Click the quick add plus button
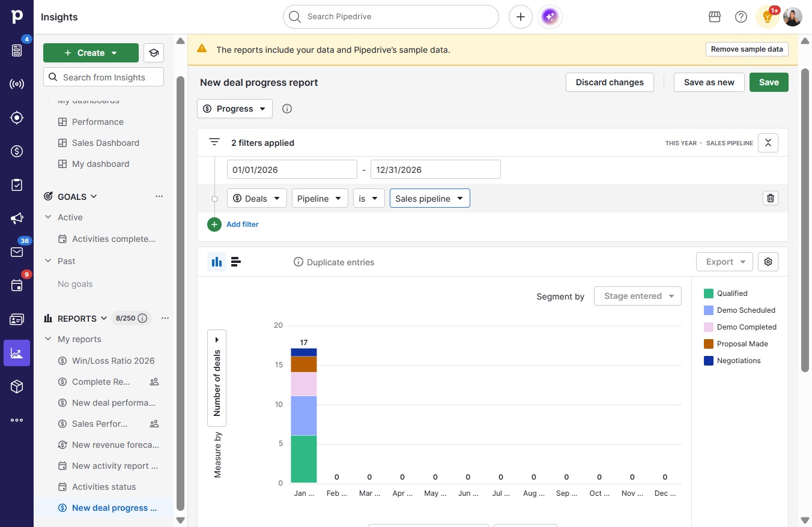Screen dimensions: 812x527 521,17
